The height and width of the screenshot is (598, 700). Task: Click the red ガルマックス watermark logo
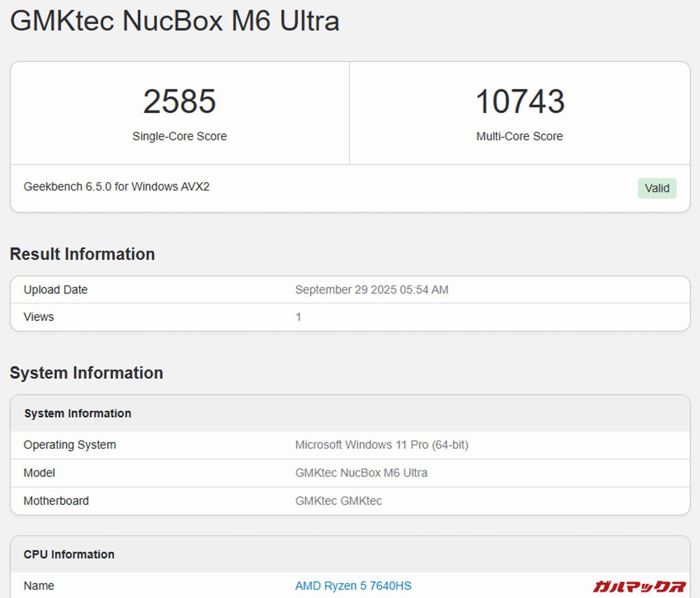[639, 587]
